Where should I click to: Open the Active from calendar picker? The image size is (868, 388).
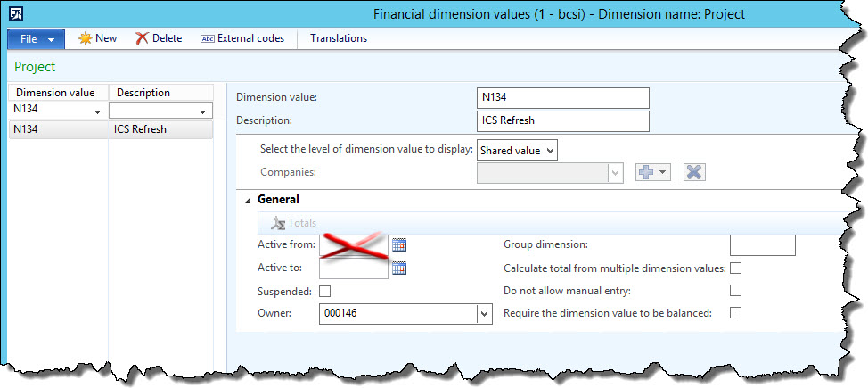(399, 244)
